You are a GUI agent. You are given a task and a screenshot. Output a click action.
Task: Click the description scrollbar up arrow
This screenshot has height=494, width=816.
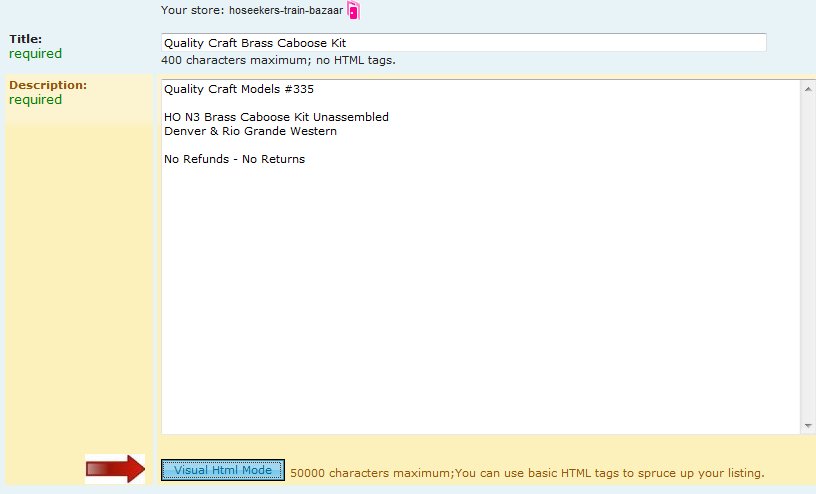[808, 89]
